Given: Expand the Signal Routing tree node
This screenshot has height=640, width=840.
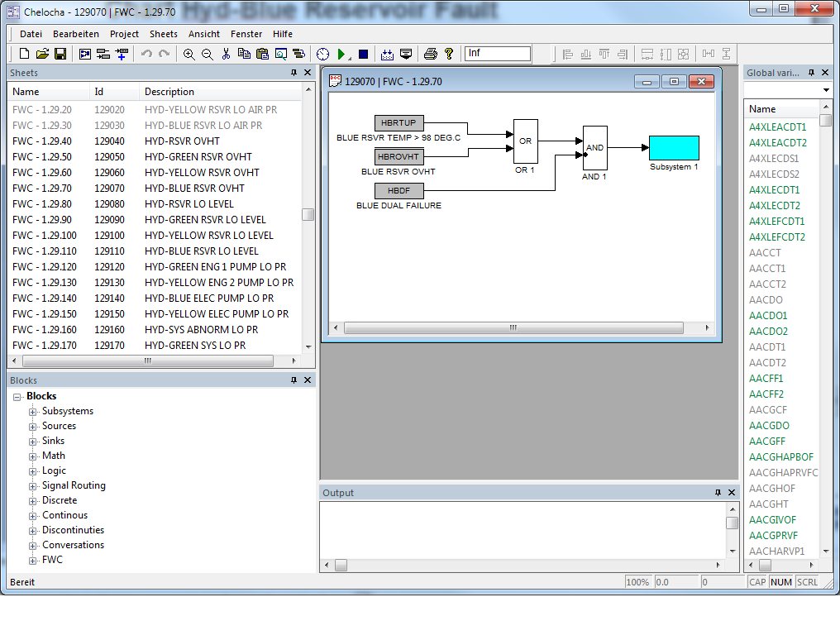Looking at the screenshot, I should 33,486.
